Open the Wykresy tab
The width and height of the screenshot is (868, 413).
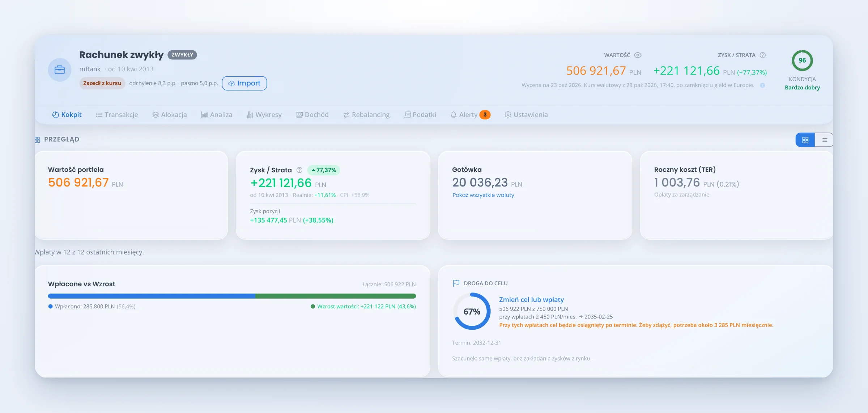tap(264, 115)
